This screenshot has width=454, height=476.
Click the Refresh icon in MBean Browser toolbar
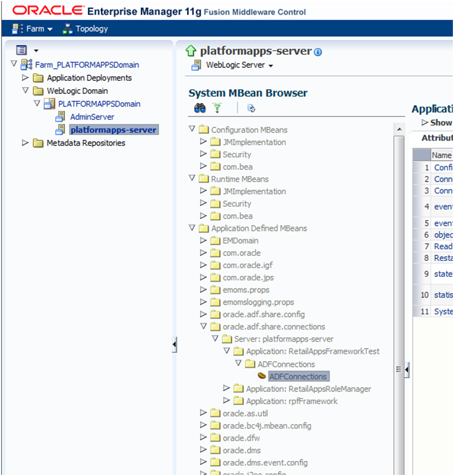click(x=251, y=108)
